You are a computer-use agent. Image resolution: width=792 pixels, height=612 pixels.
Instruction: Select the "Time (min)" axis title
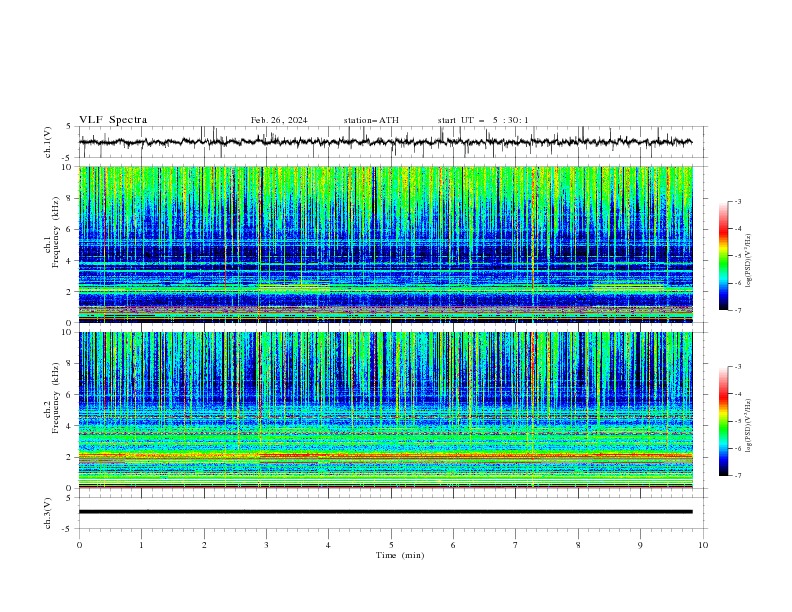(400, 555)
